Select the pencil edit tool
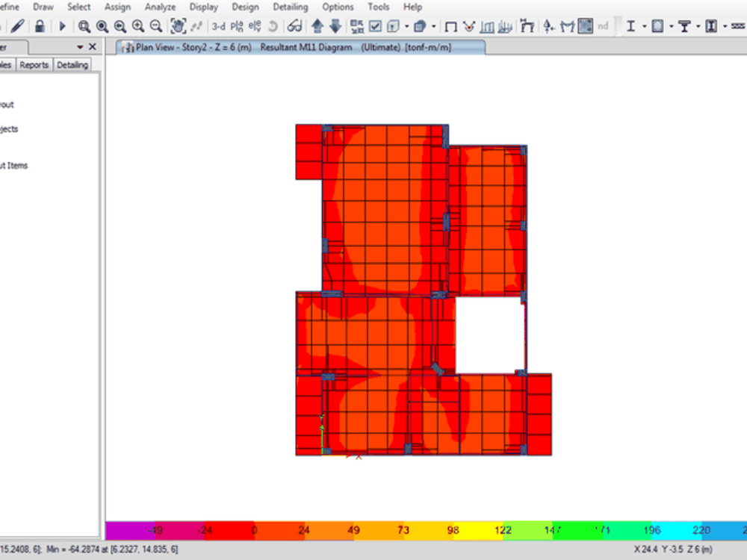This screenshot has height=560, width=747. pyautogui.click(x=18, y=25)
